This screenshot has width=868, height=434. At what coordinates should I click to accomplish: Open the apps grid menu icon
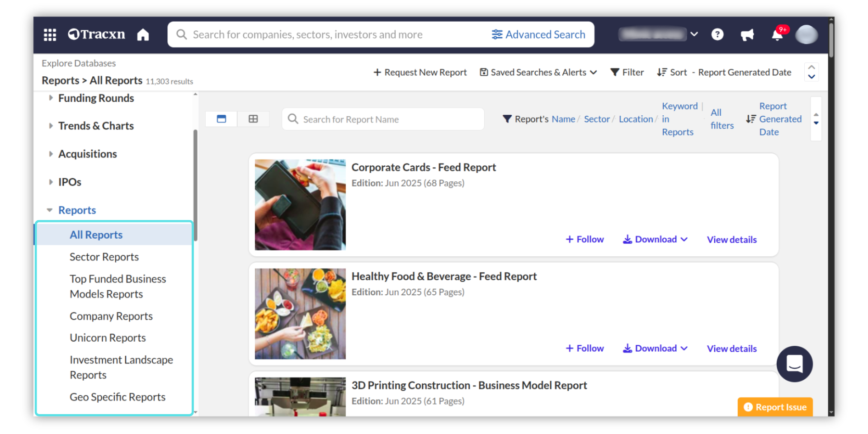50,35
